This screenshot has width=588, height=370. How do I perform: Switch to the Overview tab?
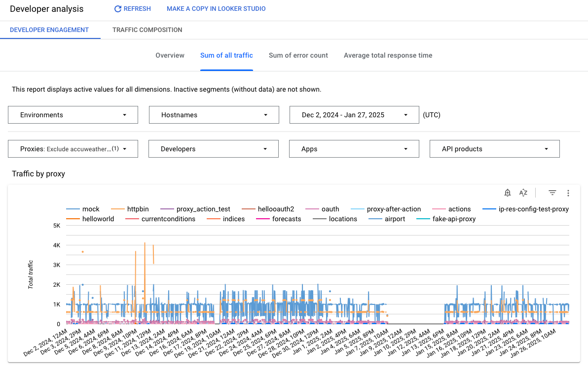tap(170, 55)
